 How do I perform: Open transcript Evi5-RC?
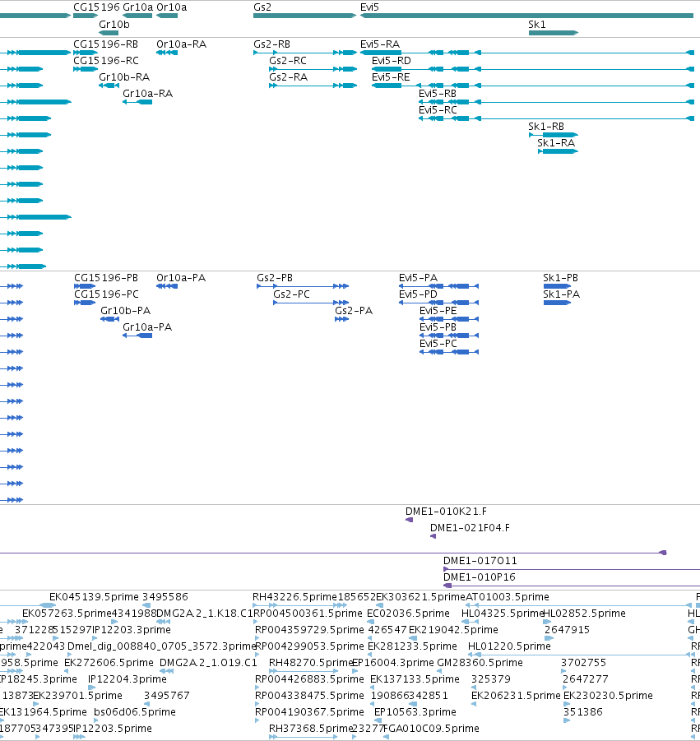coord(438,110)
